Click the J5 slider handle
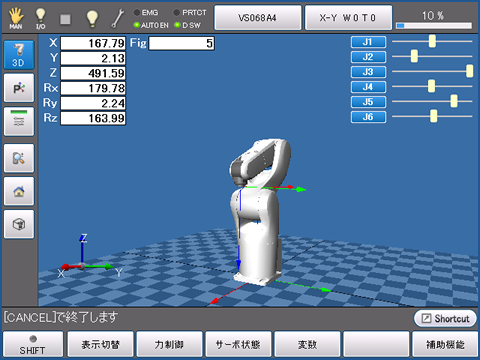The image size is (480, 360). coord(454,101)
